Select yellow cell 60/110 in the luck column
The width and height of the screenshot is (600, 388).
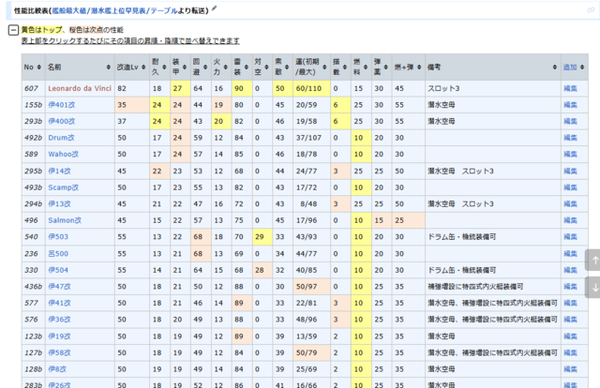click(311, 88)
